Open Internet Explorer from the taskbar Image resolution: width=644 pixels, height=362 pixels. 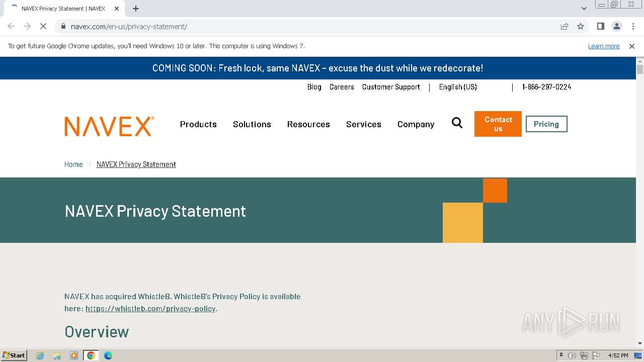click(x=40, y=355)
